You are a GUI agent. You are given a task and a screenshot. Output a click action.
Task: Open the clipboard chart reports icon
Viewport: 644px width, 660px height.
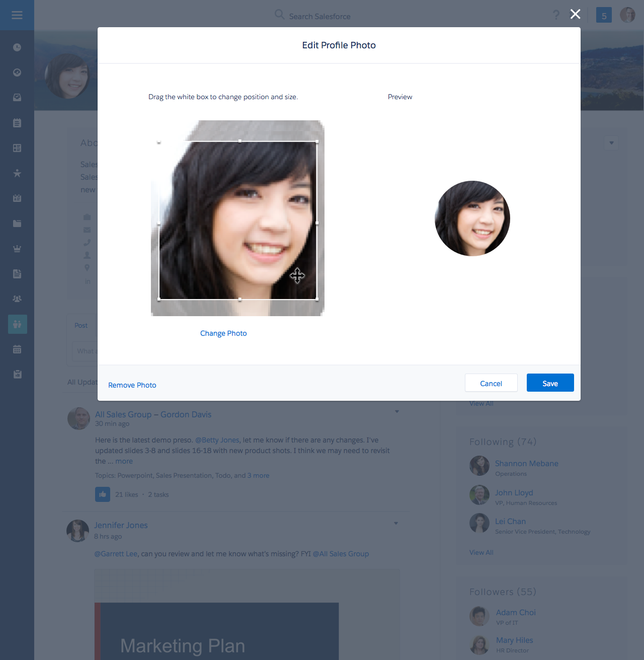[17, 375]
